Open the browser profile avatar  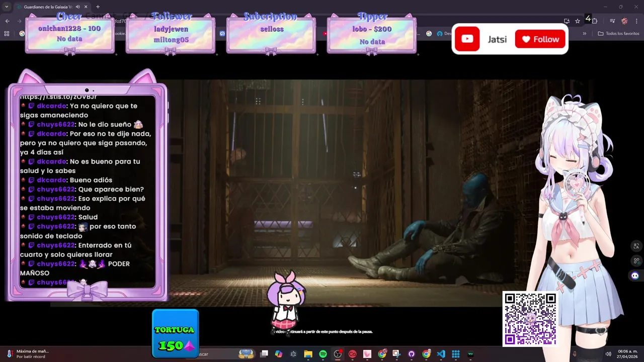click(x=624, y=21)
